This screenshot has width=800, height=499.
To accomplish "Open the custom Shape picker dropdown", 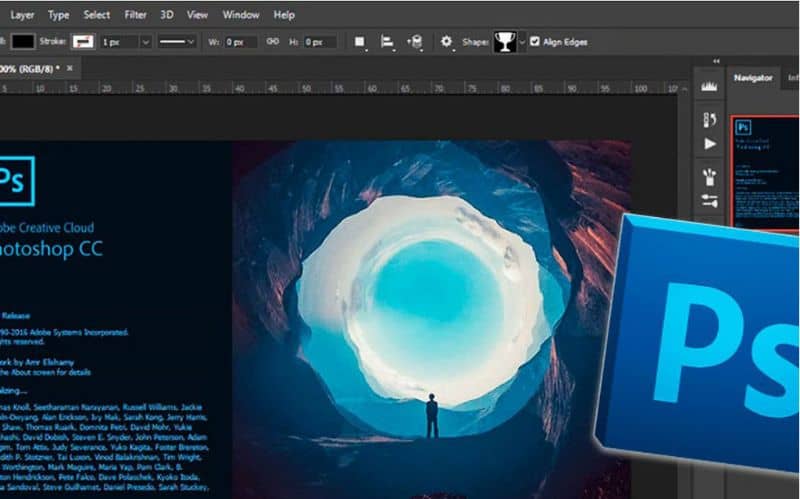I will [511, 42].
